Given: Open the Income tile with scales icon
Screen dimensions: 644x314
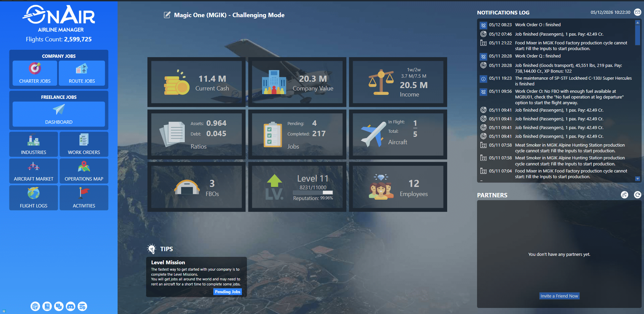Looking at the screenshot, I should click(x=398, y=82).
